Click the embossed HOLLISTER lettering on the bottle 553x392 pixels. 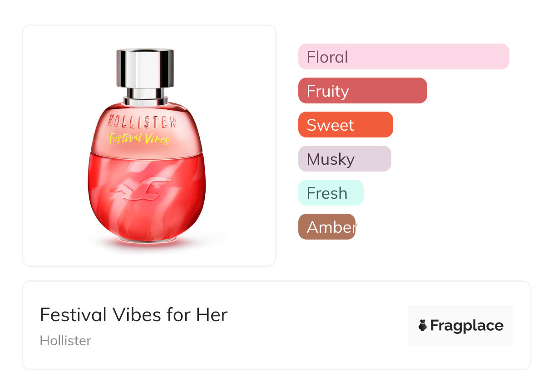pos(142,121)
